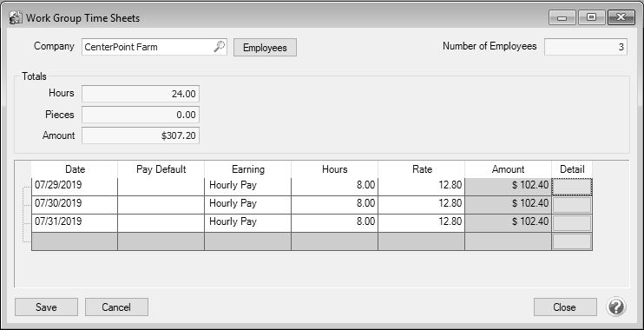Viewport: 644px width, 330px height.
Task: Edit the Rate cell in 07/30/2019 row
Action: (x=422, y=205)
